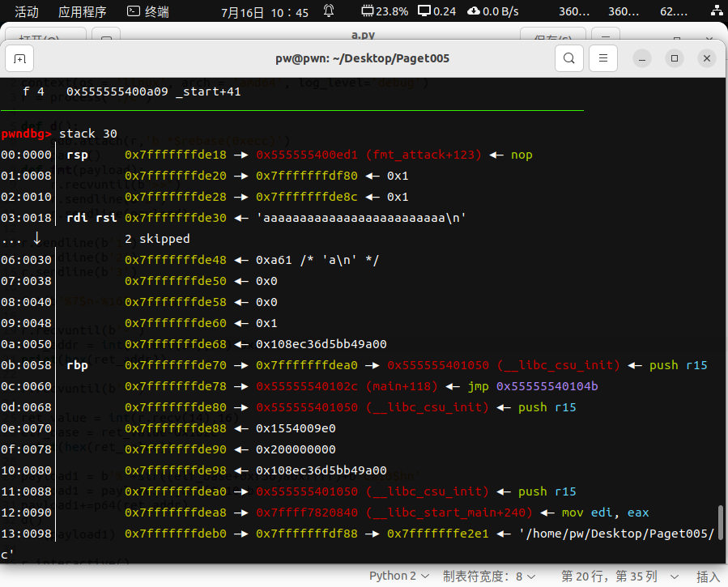728x587 pixels.
Task: Click the network connection tray icon
Action: pyautogui.click(x=717, y=11)
